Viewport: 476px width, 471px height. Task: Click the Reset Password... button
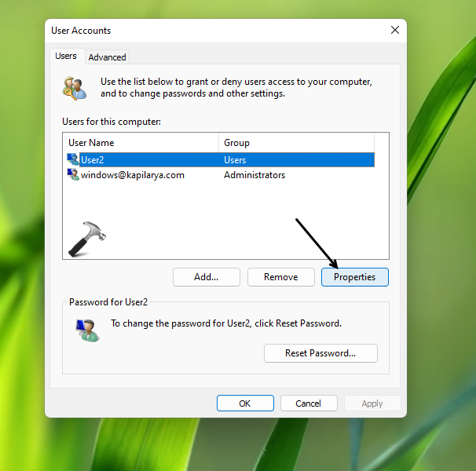coord(320,353)
